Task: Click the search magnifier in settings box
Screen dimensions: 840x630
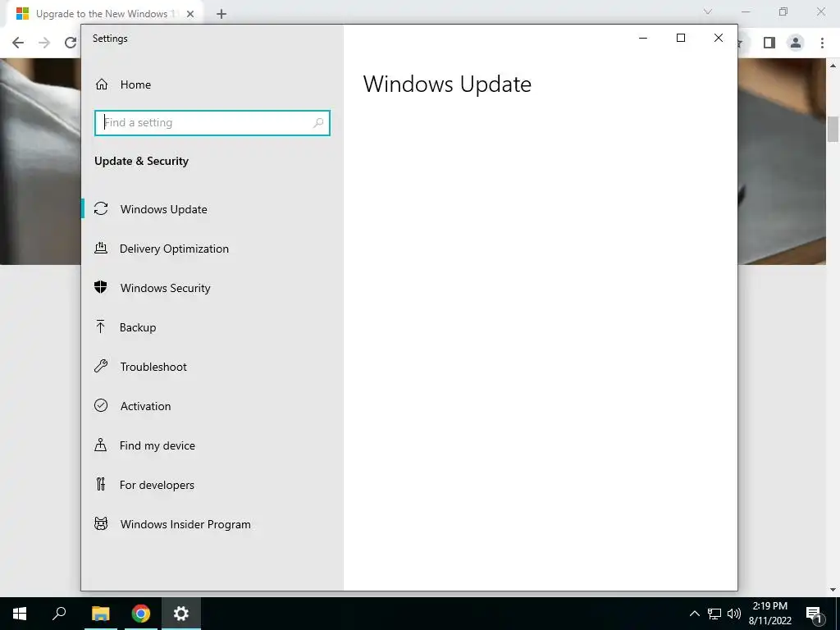Action: [318, 123]
